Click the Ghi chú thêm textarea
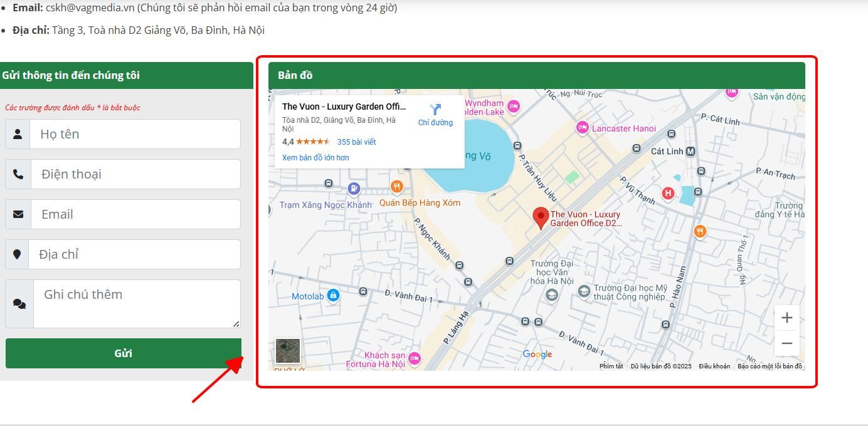The height and width of the screenshot is (426, 868). point(137,304)
